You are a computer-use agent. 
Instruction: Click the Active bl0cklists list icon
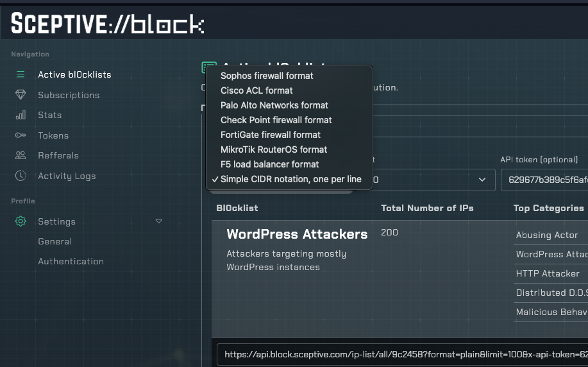coord(21,74)
